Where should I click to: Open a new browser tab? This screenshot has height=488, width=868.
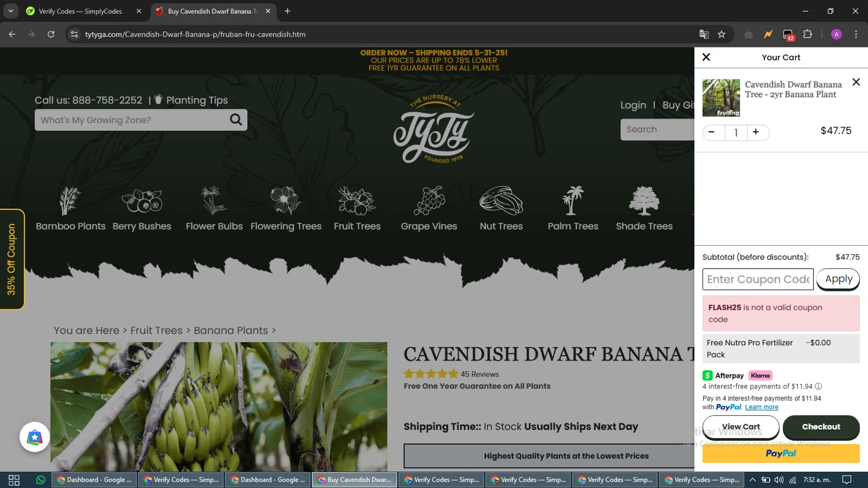click(x=288, y=11)
